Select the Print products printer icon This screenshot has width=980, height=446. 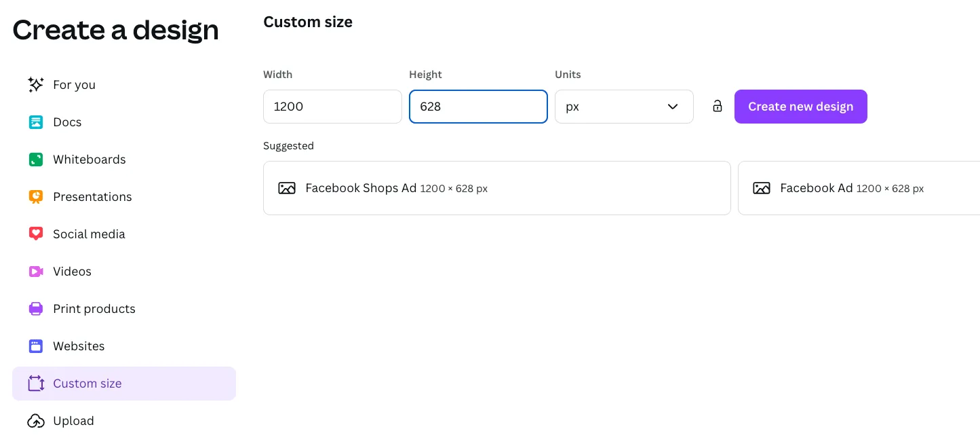pos(35,308)
